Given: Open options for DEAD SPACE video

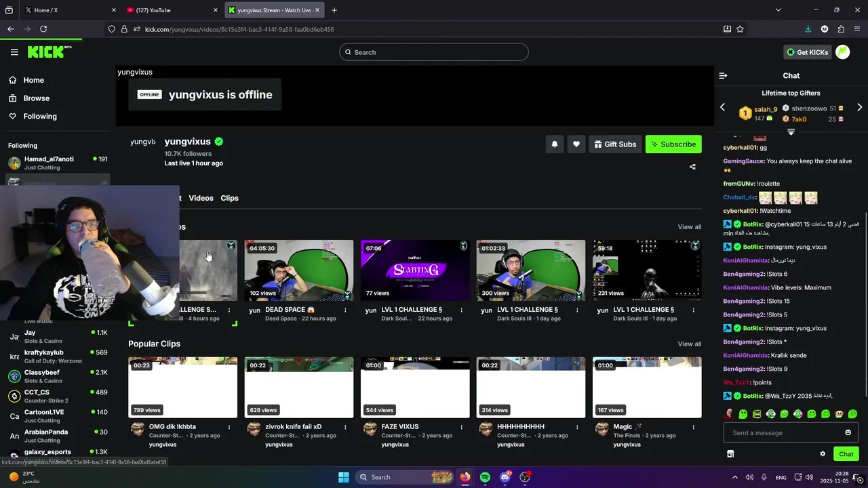Looking at the screenshot, I should pyautogui.click(x=345, y=310).
